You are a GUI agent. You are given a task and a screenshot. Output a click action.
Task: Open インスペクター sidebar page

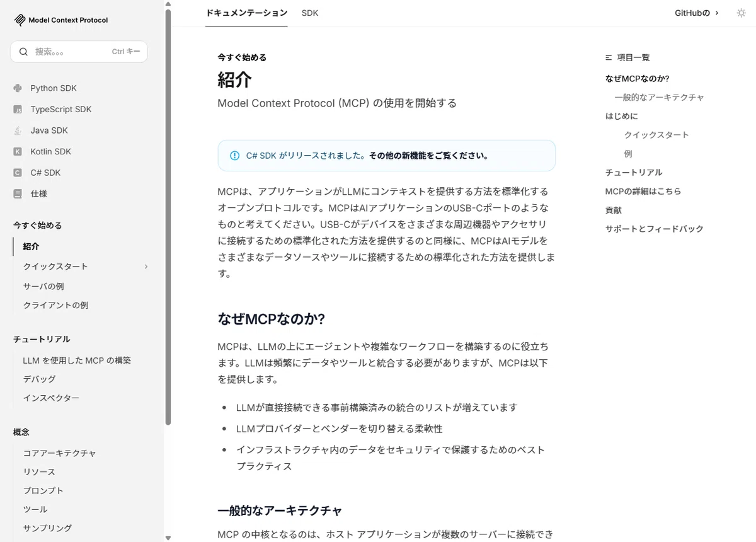coord(51,398)
